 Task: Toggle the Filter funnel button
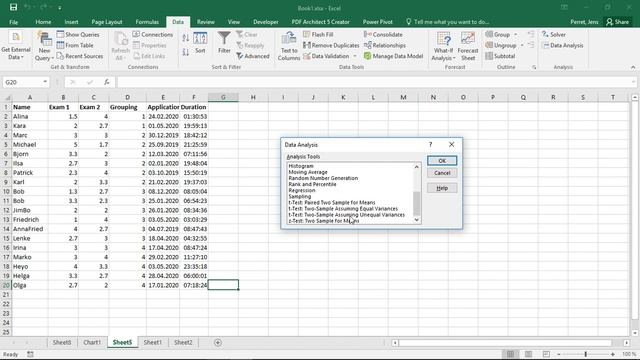[224, 42]
